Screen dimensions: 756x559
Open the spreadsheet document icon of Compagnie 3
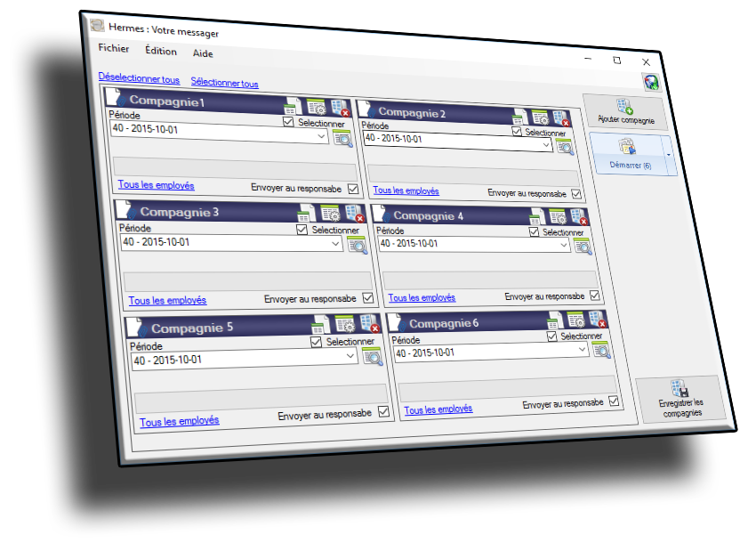click(306, 214)
